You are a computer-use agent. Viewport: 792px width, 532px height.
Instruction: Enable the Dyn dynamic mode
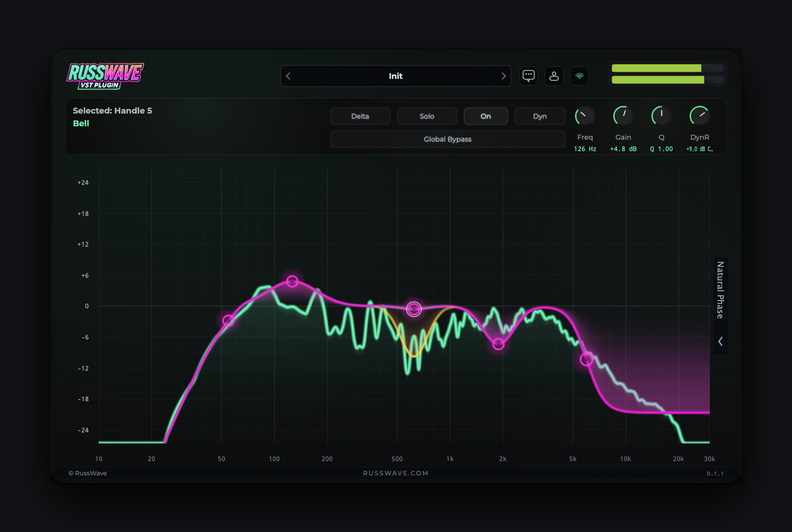pyautogui.click(x=540, y=116)
